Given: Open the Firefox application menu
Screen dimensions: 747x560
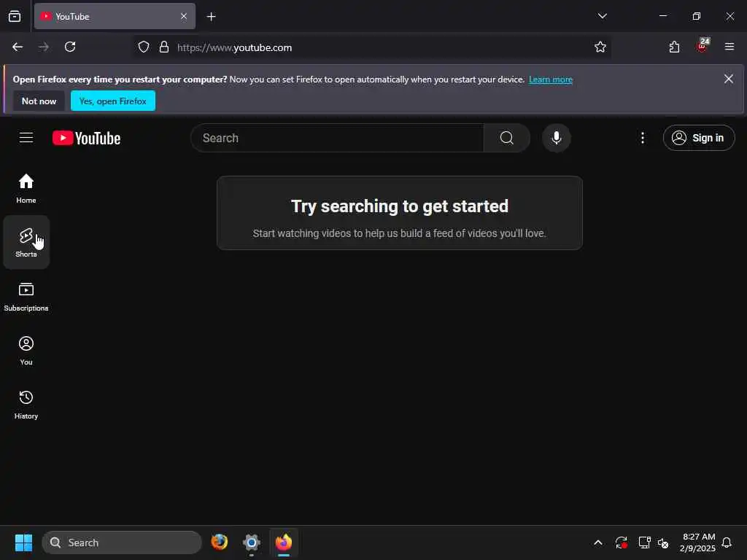Looking at the screenshot, I should click(x=729, y=47).
